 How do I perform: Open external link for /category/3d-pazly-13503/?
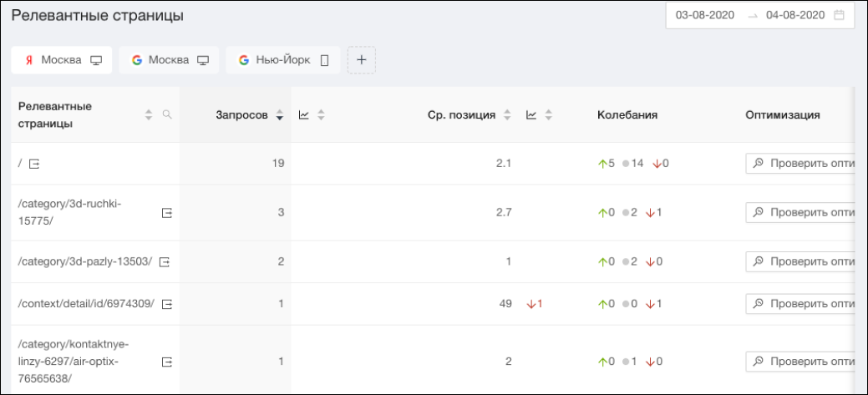coord(165,262)
